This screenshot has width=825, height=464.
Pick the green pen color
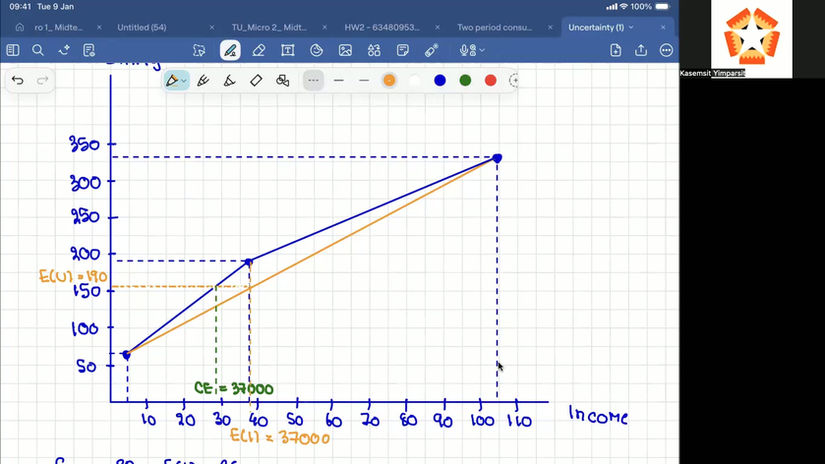pyautogui.click(x=465, y=80)
